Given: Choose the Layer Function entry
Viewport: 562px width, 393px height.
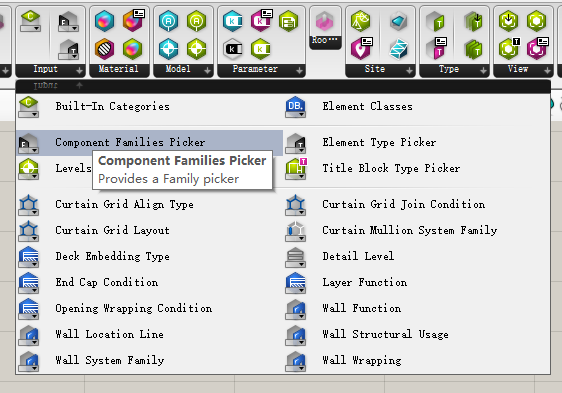Looking at the screenshot, I should point(416,283).
